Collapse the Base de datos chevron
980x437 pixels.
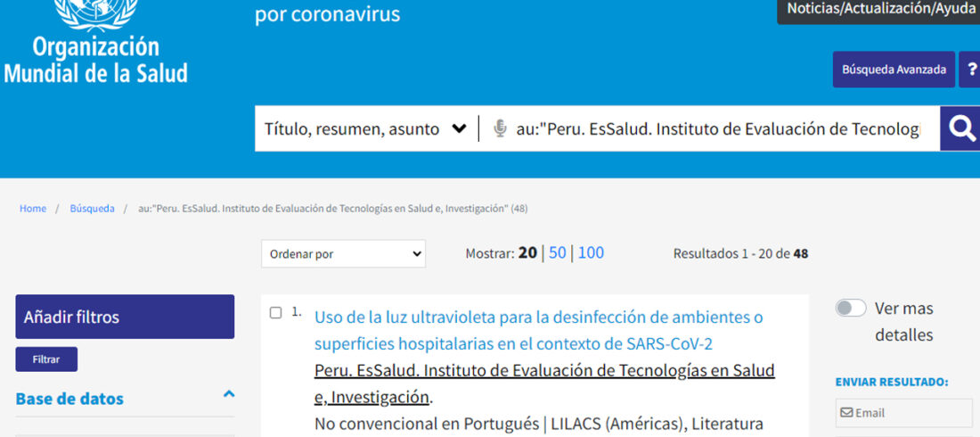229,394
